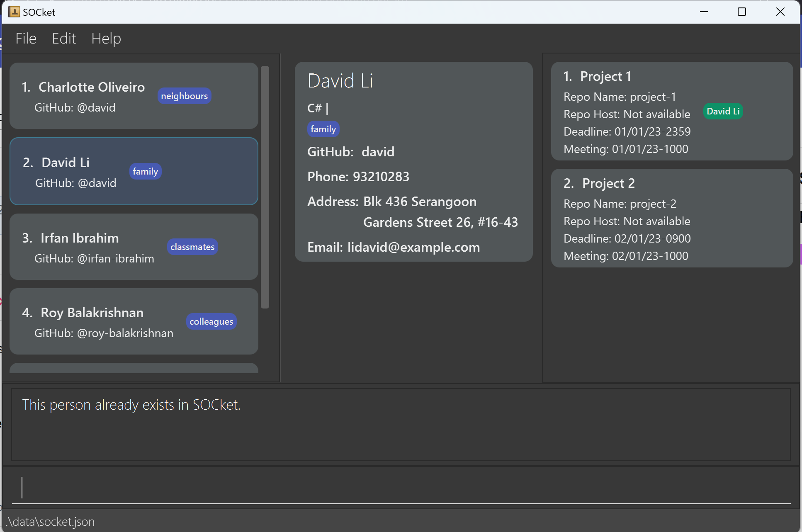Click the person list scrollbar
Screen dimensions: 802x532
265,187
